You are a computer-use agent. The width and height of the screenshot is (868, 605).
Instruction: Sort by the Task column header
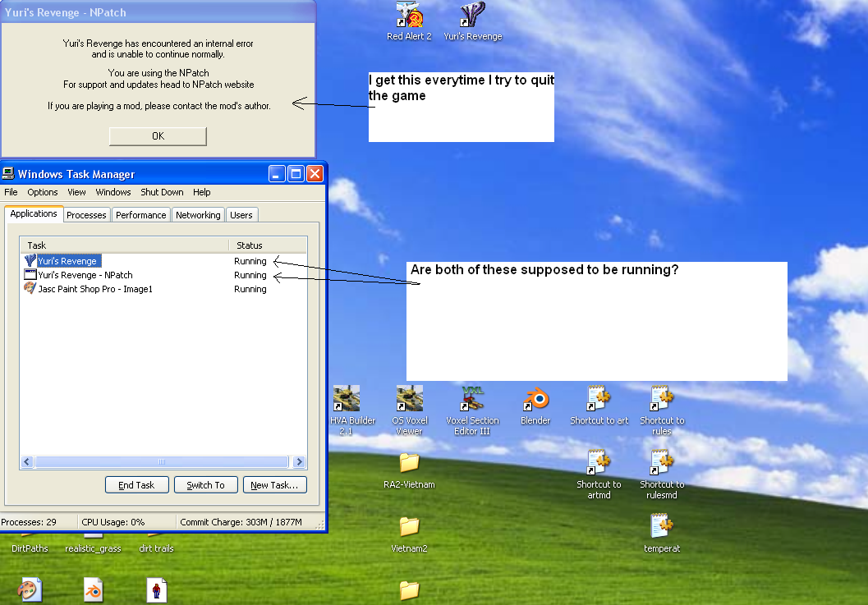(x=125, y=245)
